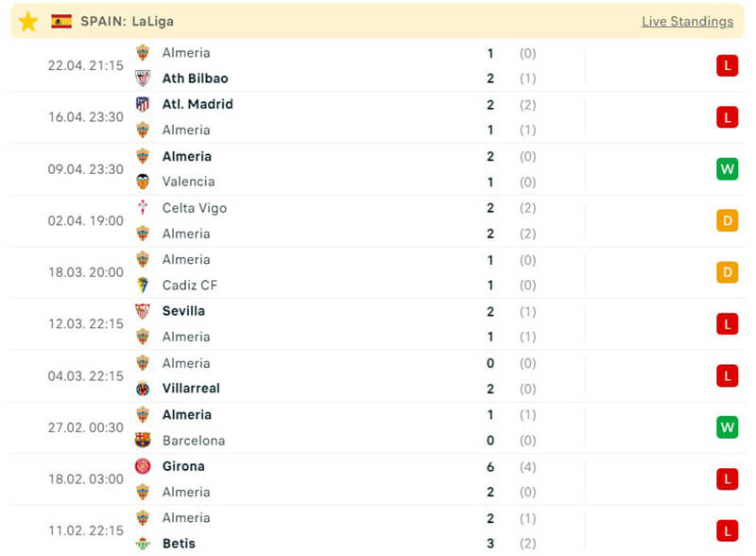
Task: Click the Atl. Madrid club crest
Action: click(x=143, y=104)
